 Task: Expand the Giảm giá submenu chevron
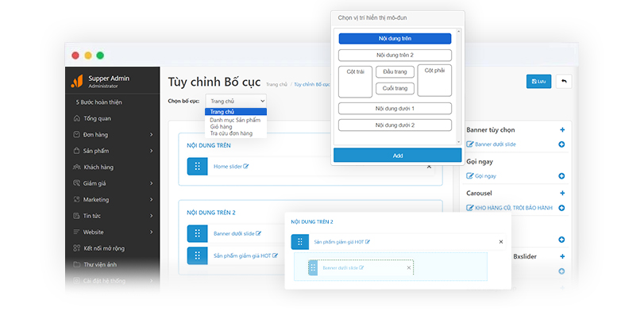pos(151,183)
